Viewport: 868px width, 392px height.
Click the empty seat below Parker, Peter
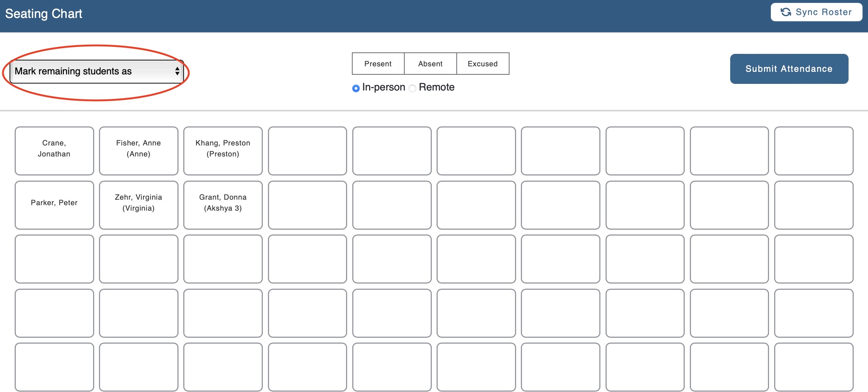pyautogui.click(x=54, y=259)
